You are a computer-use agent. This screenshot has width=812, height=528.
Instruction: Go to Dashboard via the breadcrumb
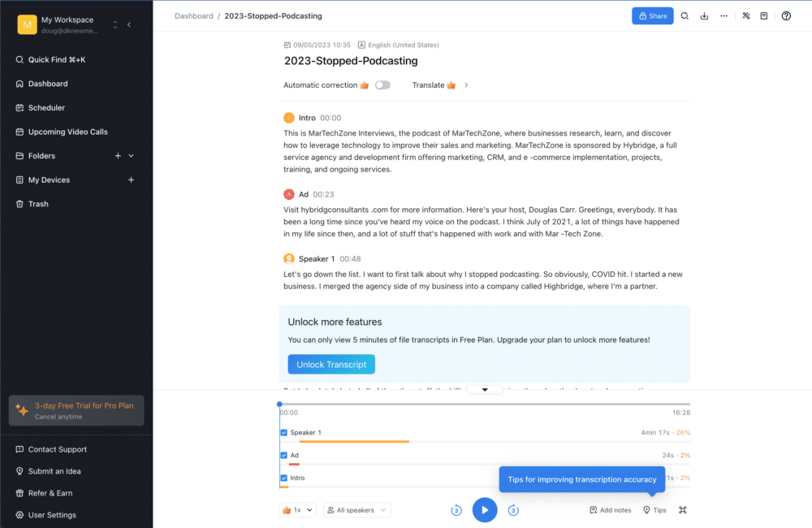194,15
